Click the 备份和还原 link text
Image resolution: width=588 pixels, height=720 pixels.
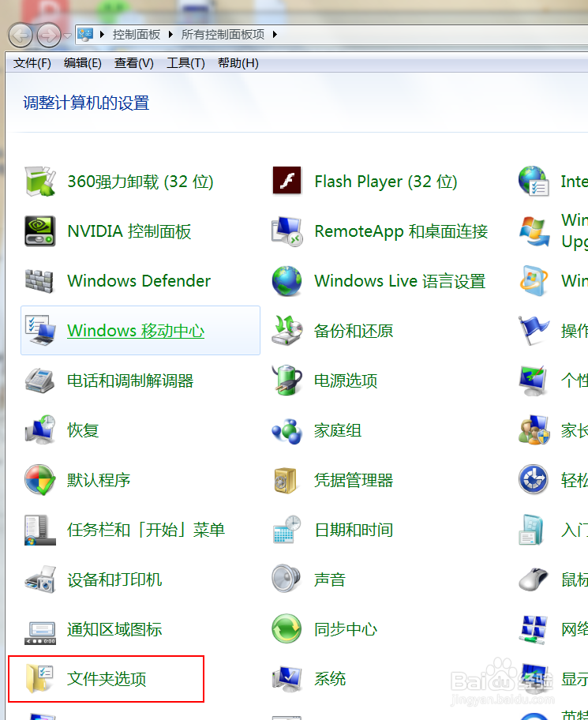pos(354,331)
